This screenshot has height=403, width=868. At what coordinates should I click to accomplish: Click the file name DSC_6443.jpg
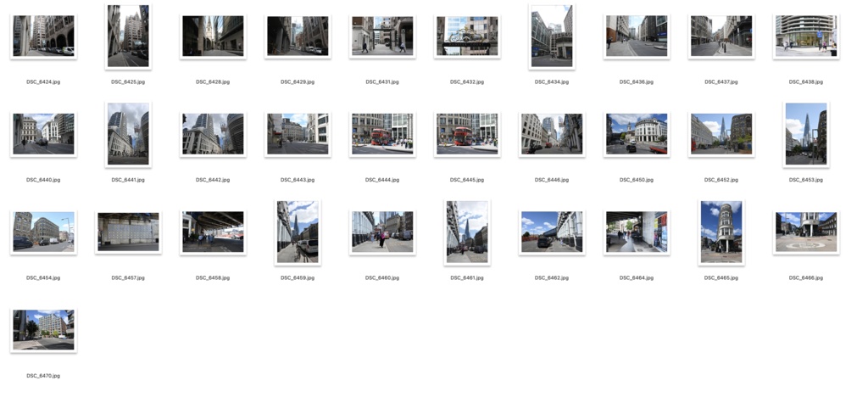298,180
